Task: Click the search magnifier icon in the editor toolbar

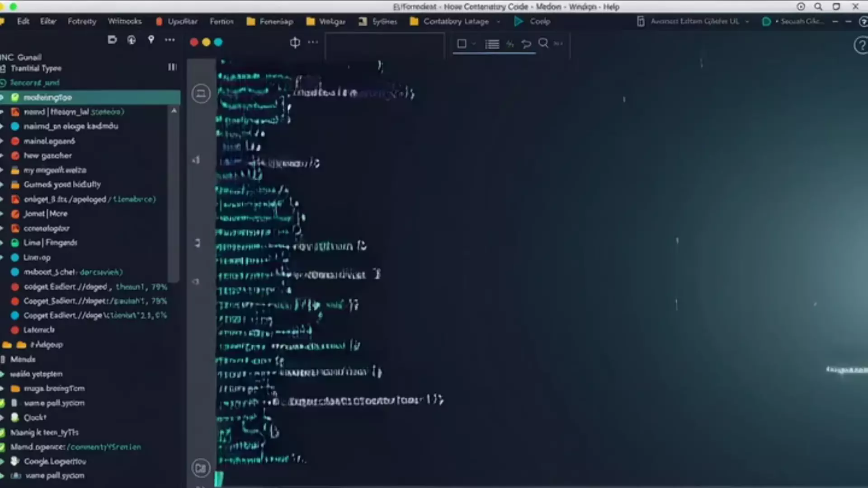Action: tap(543, 43)
